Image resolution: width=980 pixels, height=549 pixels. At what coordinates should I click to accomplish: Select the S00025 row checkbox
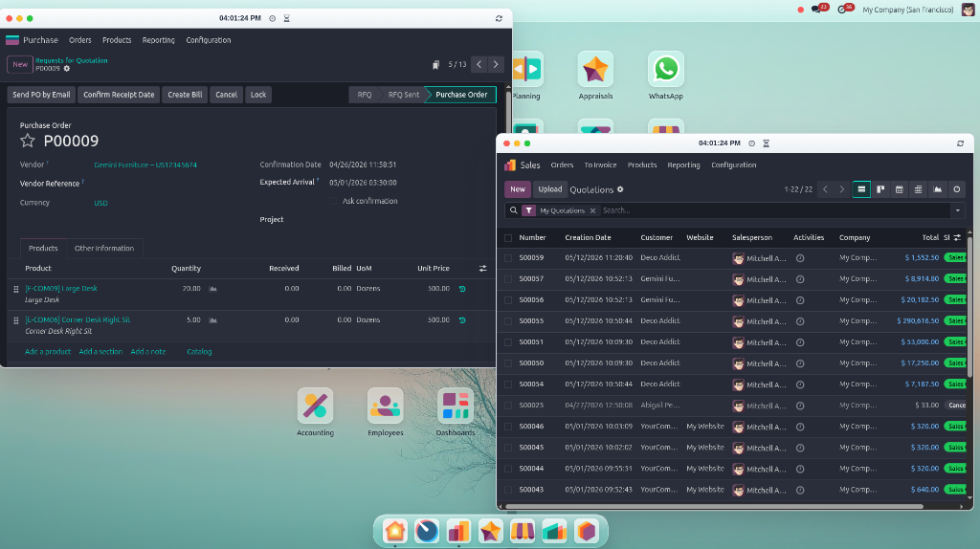tap(508, 406)
